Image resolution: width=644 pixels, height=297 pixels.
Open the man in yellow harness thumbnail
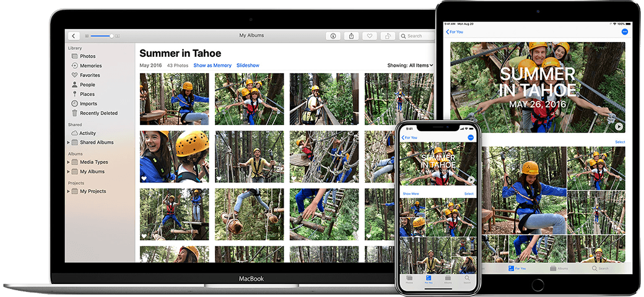click(x=250, y=157)
